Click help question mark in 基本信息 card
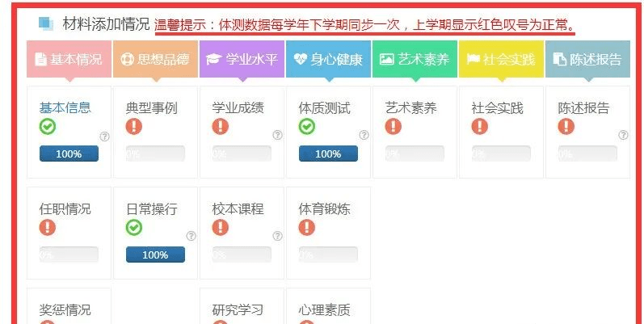The height and width of the screenshot is (324, 644). click(104, 136)
